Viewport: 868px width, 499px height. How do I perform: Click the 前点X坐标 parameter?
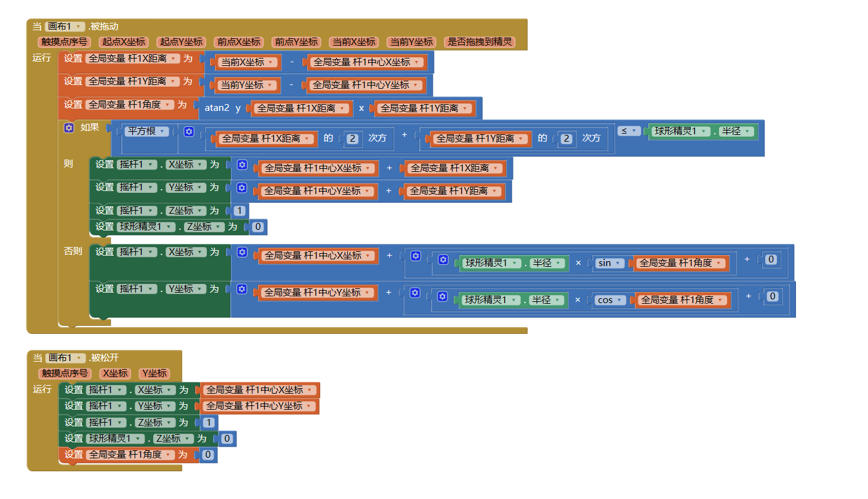(239, 42)
